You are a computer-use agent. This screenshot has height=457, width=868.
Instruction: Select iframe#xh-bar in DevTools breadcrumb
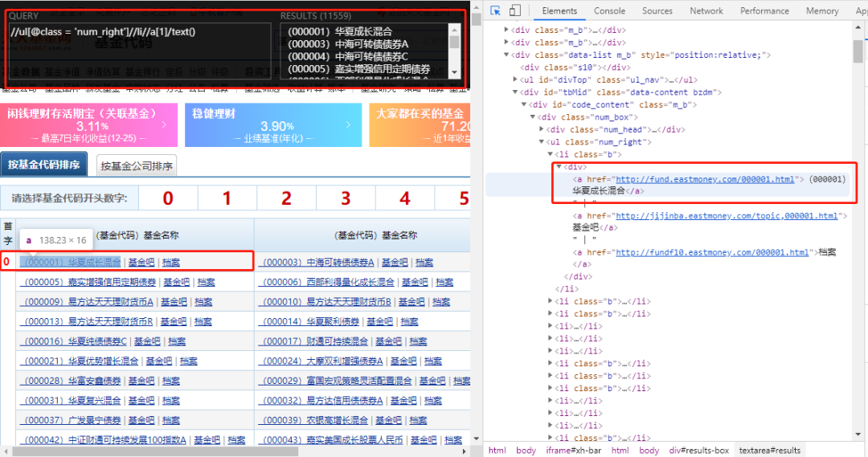574,451
